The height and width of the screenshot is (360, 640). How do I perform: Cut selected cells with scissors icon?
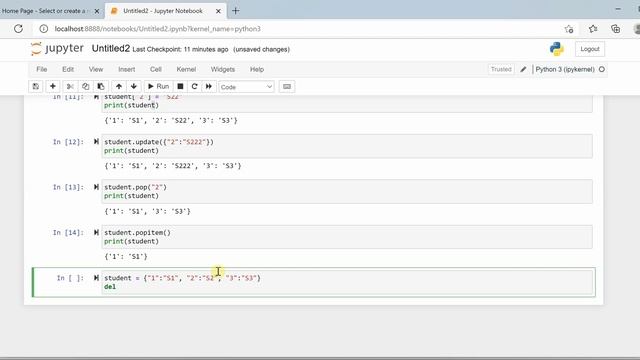coord(70,87)
